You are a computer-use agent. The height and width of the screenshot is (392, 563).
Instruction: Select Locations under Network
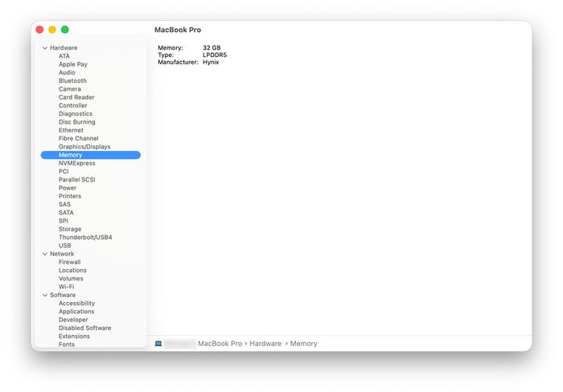[x=72, y=271]
